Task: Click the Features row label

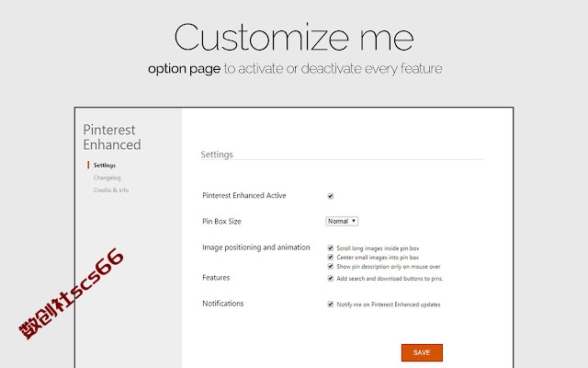Action: point(216,278)
